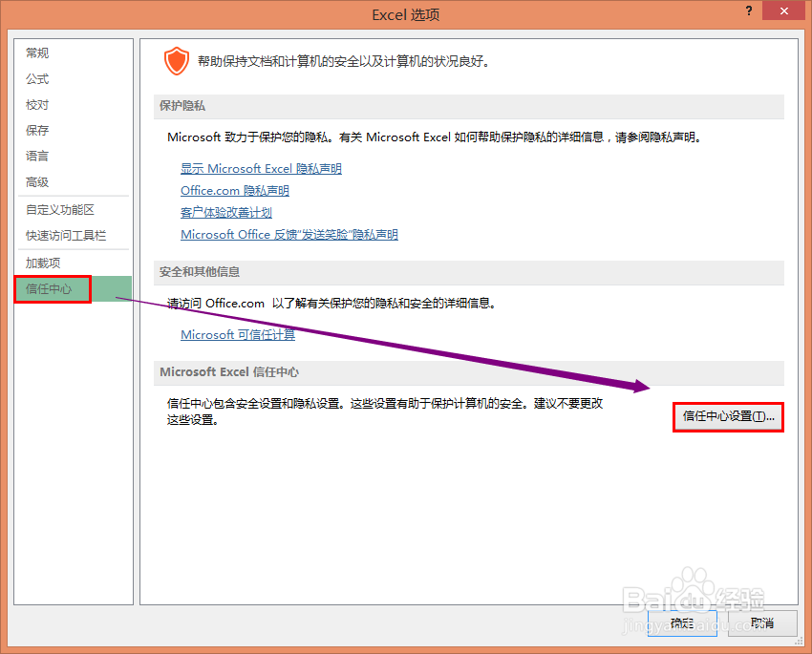This screenshot has width=812, height=654.
Task: Go to the 校对 settings page
Action: [37, 104]
